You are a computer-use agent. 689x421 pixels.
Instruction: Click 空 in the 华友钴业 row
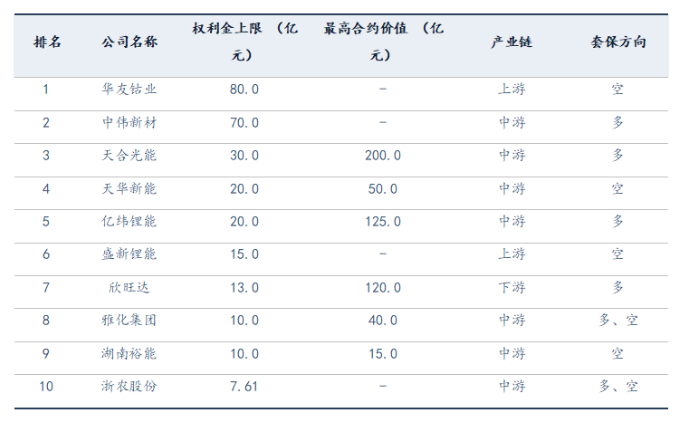(618, 89)
